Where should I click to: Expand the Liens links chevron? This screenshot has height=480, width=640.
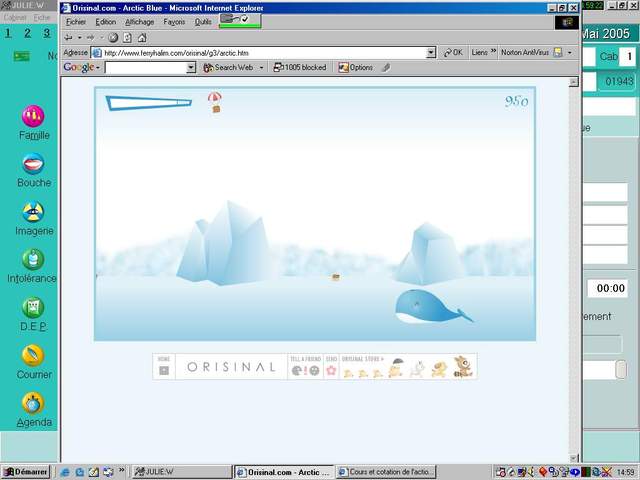tap(493, 51)
